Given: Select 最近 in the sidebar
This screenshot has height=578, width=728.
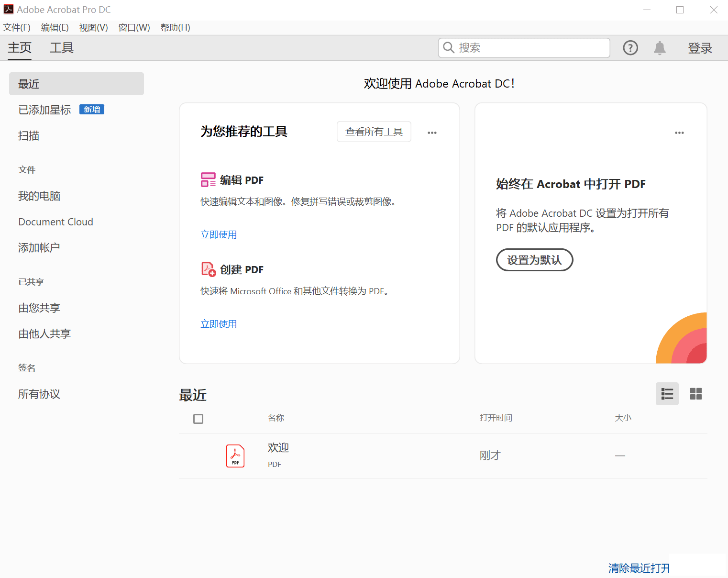Looking at the screenshot, I should [77, 84].
